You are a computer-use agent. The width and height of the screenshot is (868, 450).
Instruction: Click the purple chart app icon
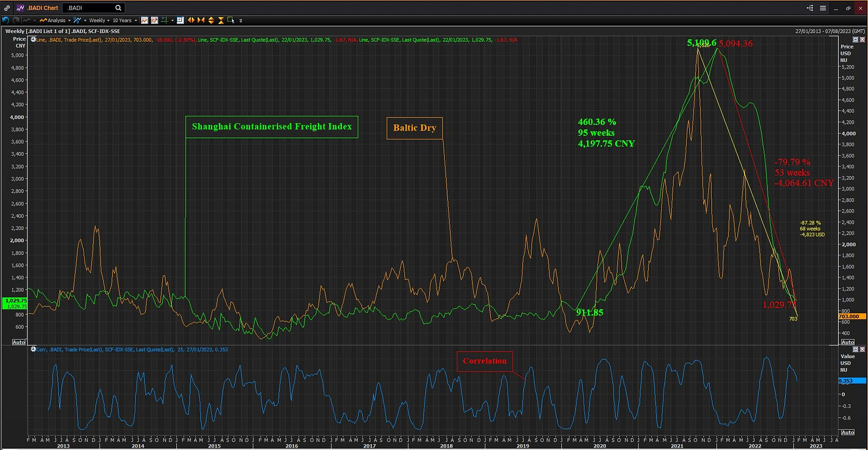(x=20, y=8)
